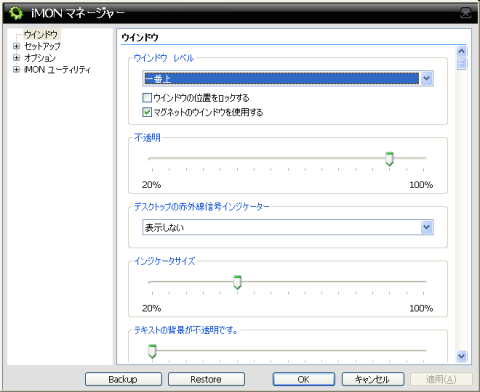Click the インジケータサイズ slider handle
480x392 pixels.
pyautogui.click(x=237, y=282)
